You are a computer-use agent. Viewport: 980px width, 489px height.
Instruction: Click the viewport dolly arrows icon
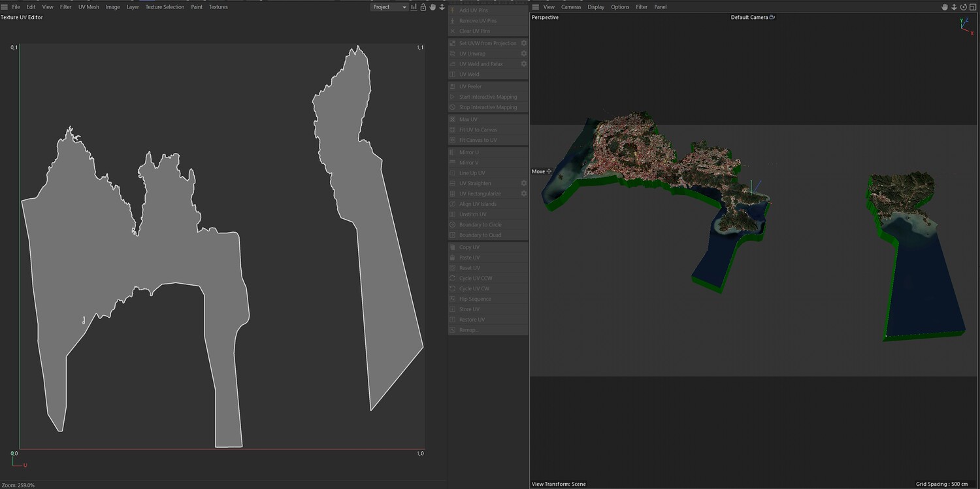point(954,7)
